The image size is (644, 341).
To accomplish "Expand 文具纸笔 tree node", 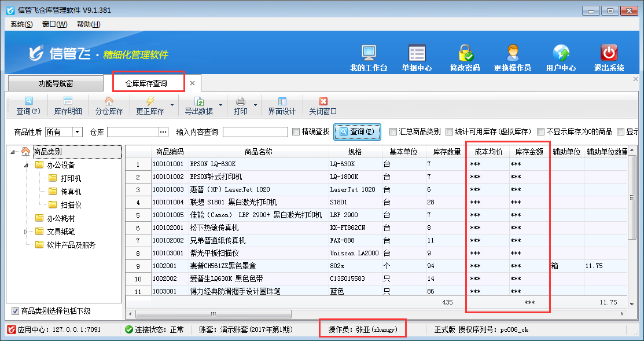I will point(26,232).
